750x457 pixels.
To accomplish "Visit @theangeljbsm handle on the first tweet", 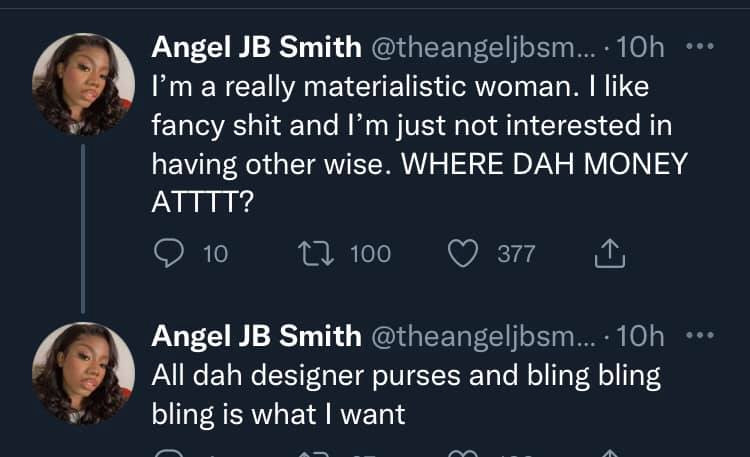I will coord(487,47).
